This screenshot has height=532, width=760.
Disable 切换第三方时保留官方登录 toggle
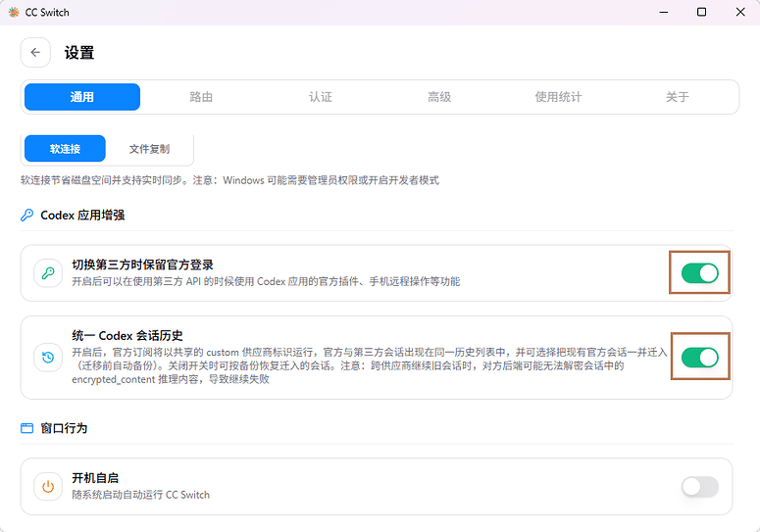(700, 273)
